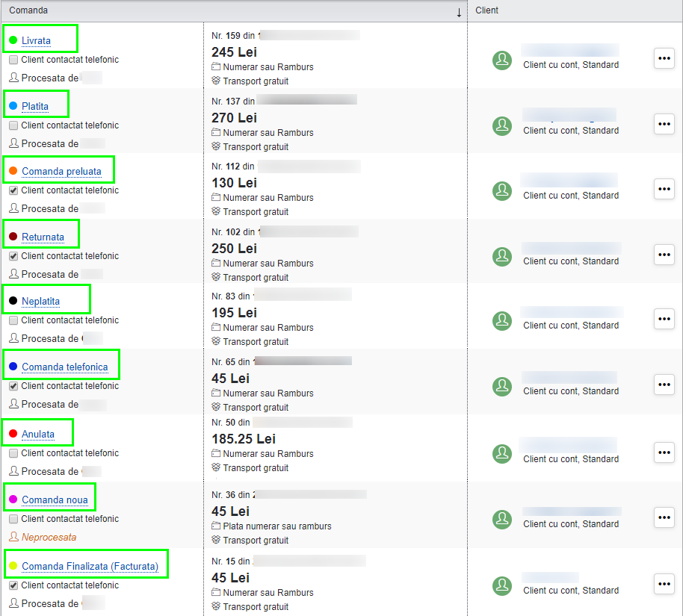Open the Neplatita order status link

[x=40, y=301]
